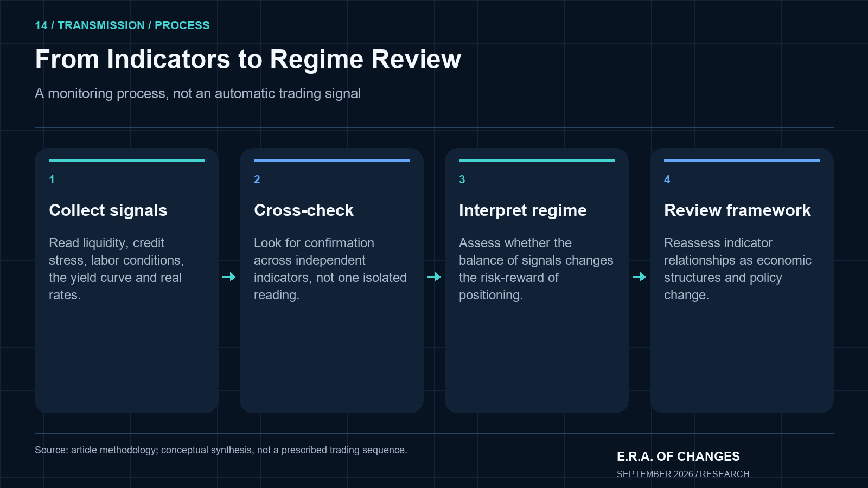Screen dimensions: 868x488
Task: Click the subtitle about a monitoring process
Action: (x=197, y=94)
